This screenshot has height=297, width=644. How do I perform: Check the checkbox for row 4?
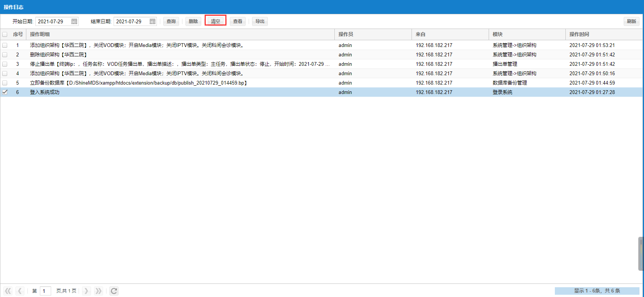tap(5, 73)
